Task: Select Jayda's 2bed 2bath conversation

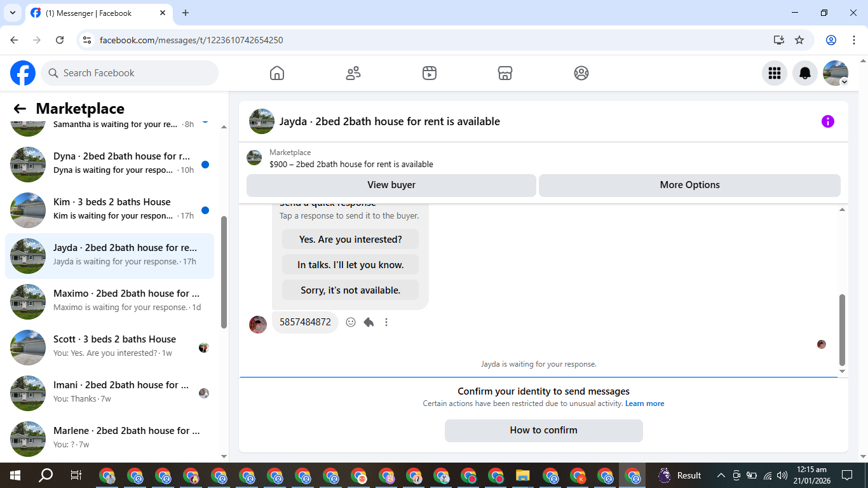Action: (109, 256)
